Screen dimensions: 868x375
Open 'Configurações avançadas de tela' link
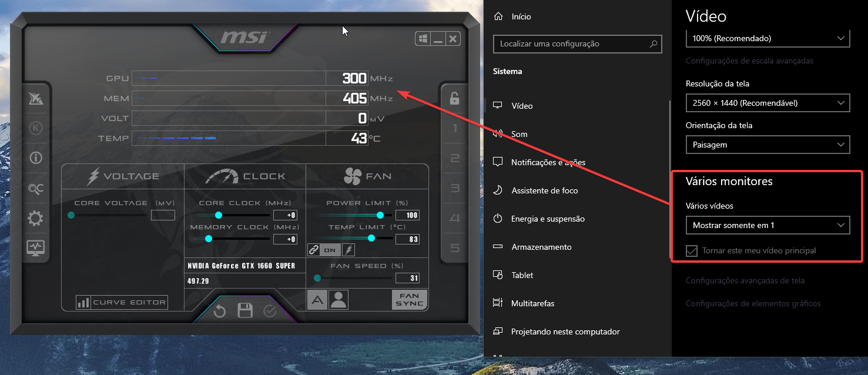tap(745, 281)
